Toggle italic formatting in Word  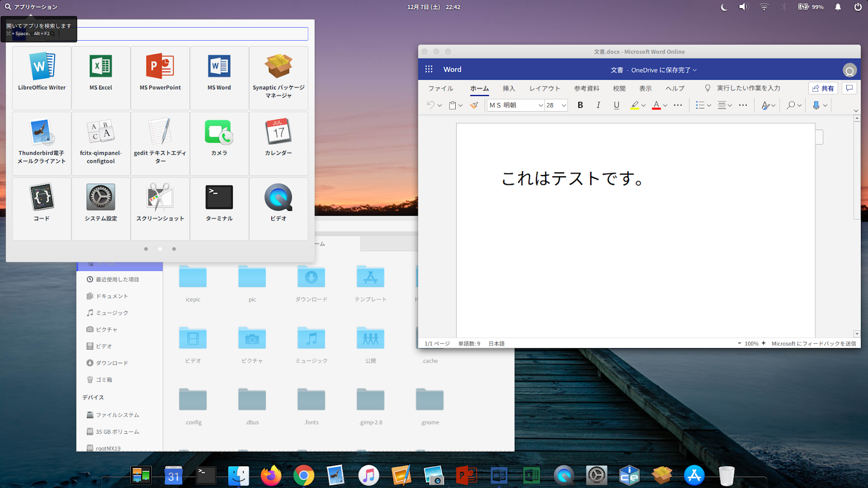click(598, 105)
